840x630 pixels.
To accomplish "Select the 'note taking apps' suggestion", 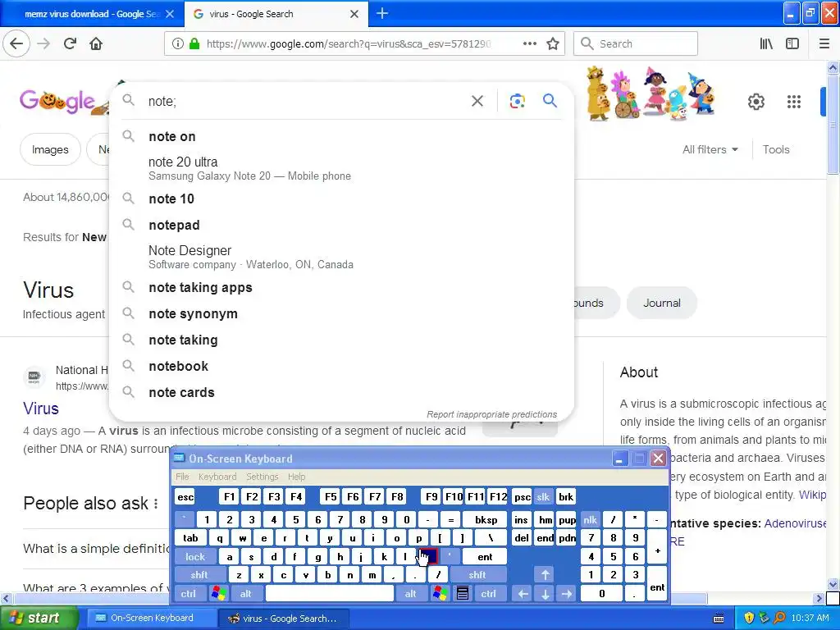I will click(341, 288).
